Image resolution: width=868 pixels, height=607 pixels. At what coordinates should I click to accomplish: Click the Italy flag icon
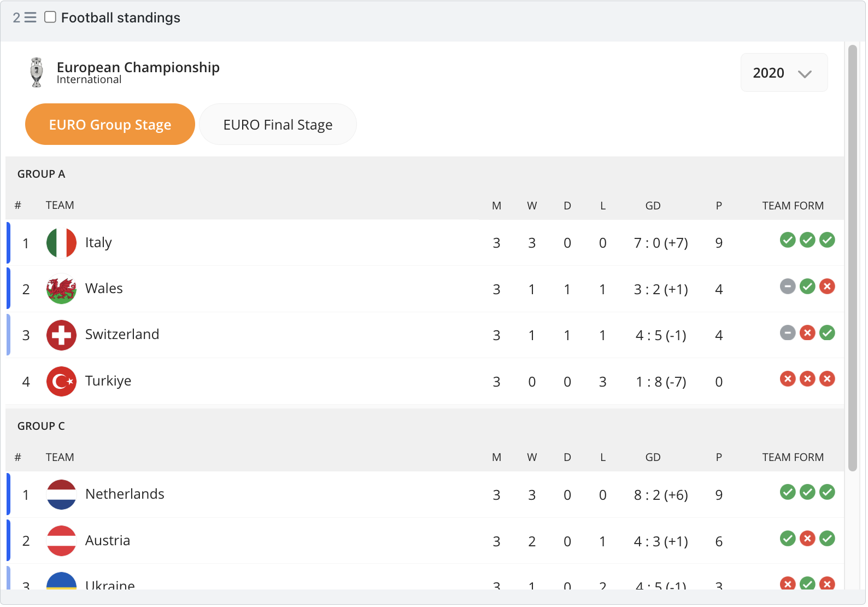(61, 243)
